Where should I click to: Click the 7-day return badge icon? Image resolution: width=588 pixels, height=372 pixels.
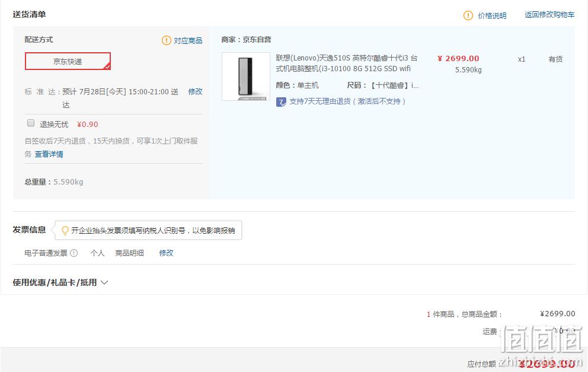coord(281,101)
